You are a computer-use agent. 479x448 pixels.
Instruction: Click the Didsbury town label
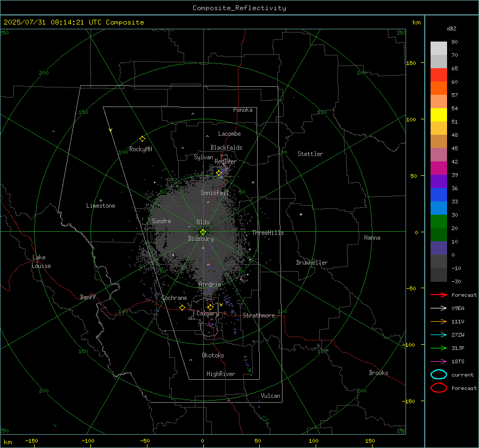pyautogui.click(x=201, y=239)
